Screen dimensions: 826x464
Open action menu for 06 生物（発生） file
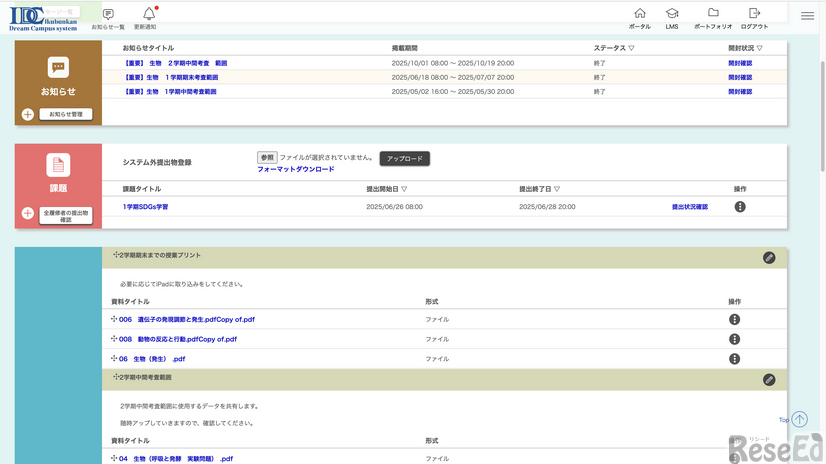734,359
